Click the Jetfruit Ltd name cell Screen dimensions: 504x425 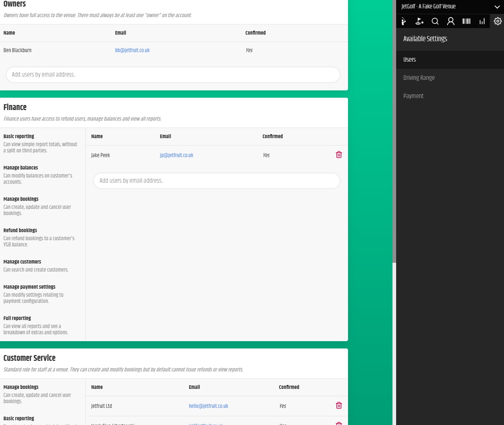(101, 406)
